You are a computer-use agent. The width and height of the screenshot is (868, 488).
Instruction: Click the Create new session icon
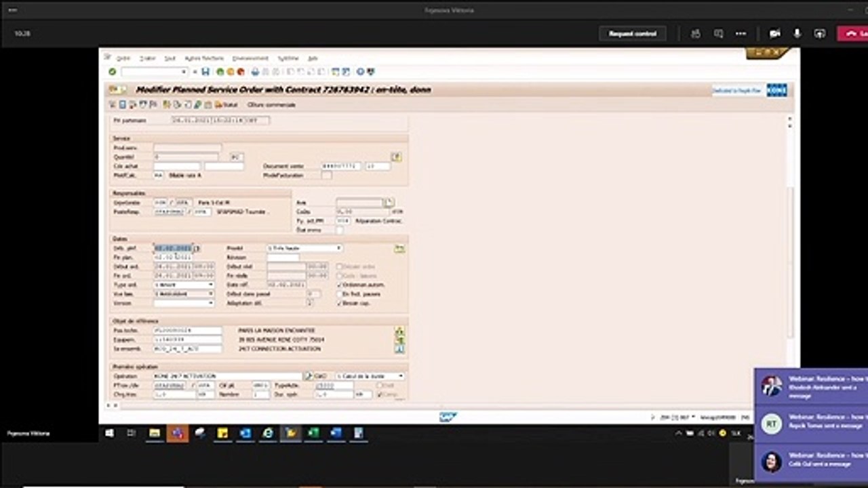(336, 72)
